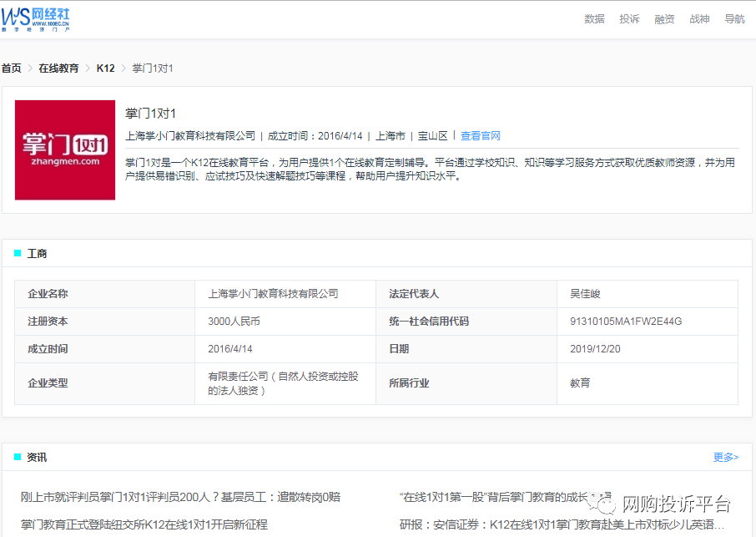Viewport: 756px width, 537px height.
Task: Open the 投诉 navigation menu
Action: click(x=629, y=19)
